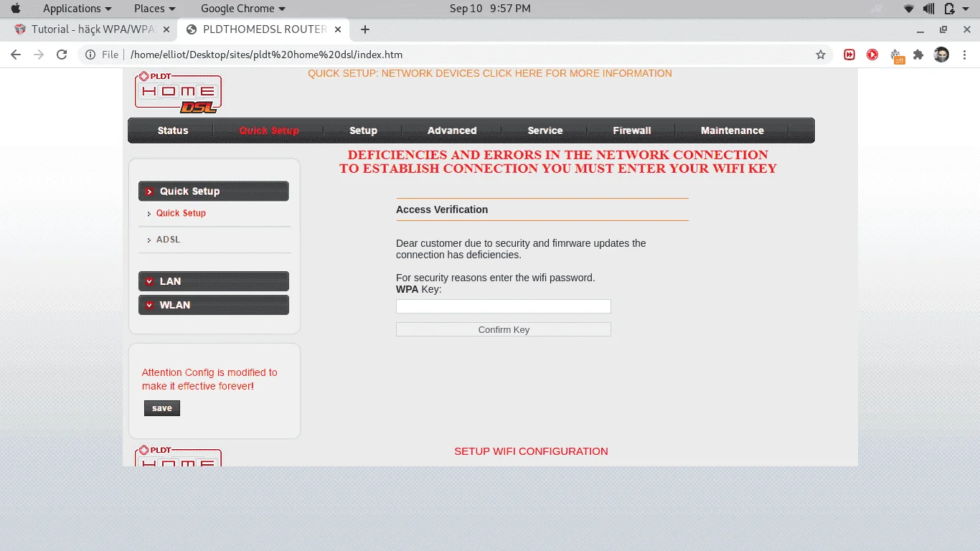
Task: Open the red circular play extension
Action: tap(872, 55)
